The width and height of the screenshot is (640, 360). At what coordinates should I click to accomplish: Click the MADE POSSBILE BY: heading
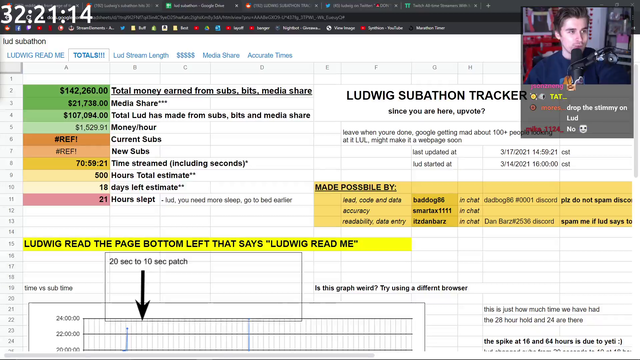pyautogui.click(x=356, y=187)
